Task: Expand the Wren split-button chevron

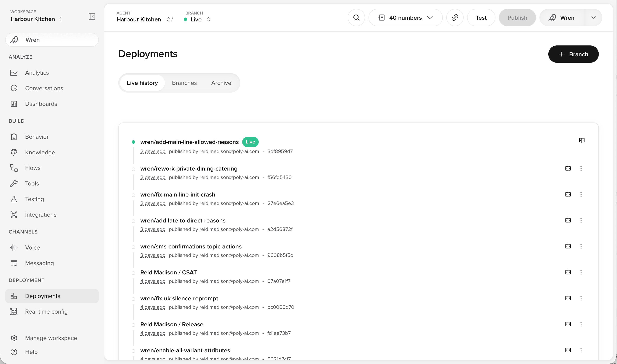Action: pos(593,18)
